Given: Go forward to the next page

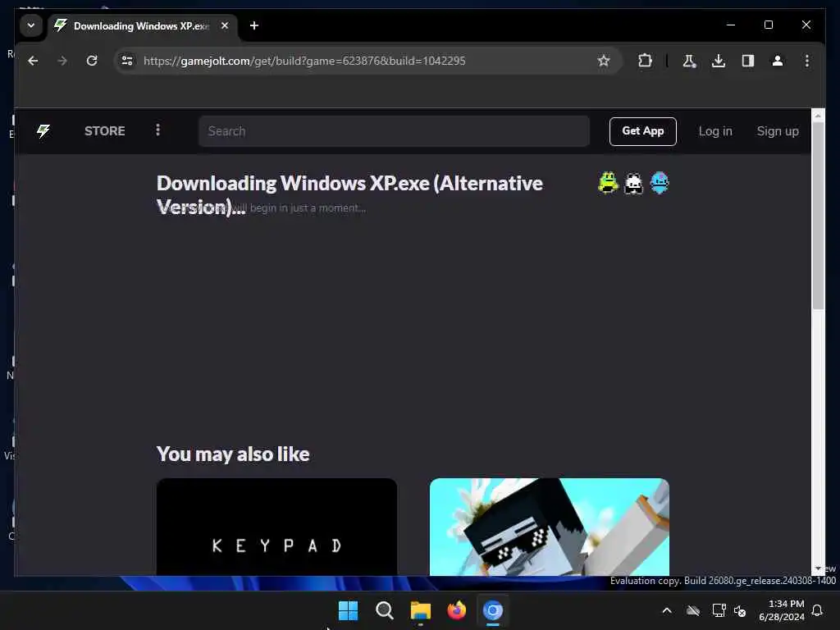Looking at the screenshot, I should point(62,61).
